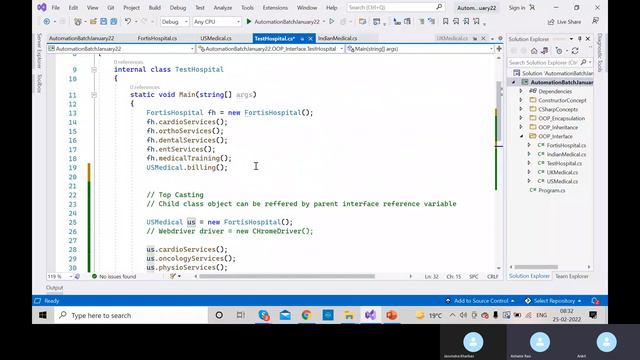
Task: Switch to the IndianMedical.cs tab
Action: (x=337, y=38)
